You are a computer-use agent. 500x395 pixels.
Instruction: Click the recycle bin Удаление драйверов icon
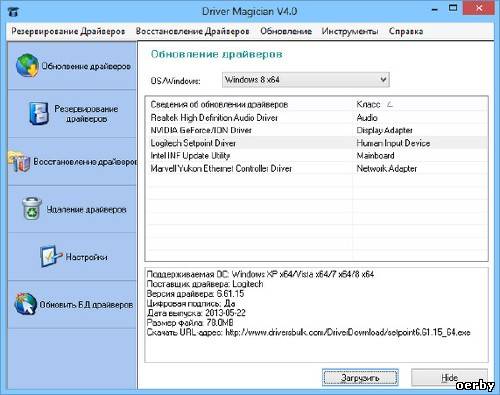click(x=32, y=209)
